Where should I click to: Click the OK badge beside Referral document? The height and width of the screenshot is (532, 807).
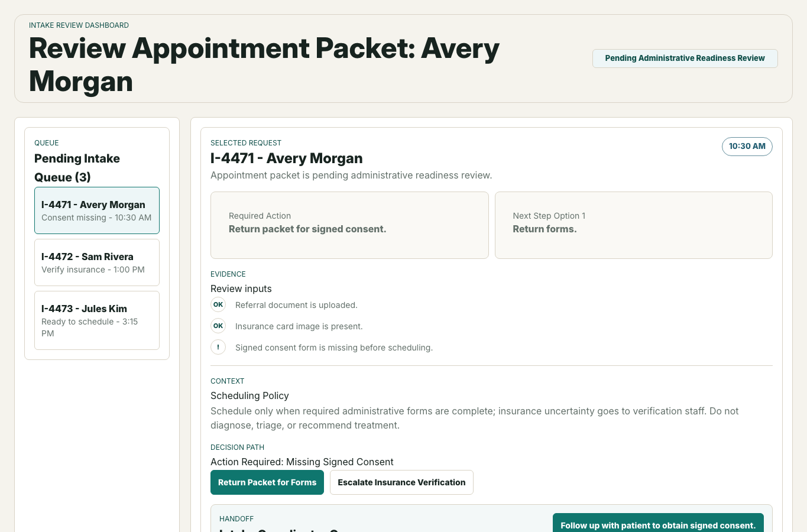218,304
